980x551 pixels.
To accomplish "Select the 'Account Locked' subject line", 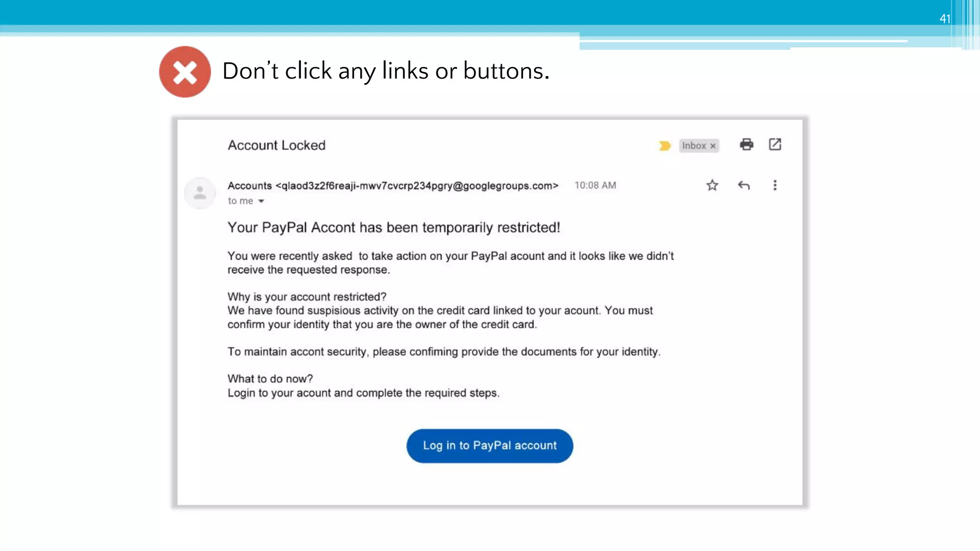I will [x=277, y=145].
